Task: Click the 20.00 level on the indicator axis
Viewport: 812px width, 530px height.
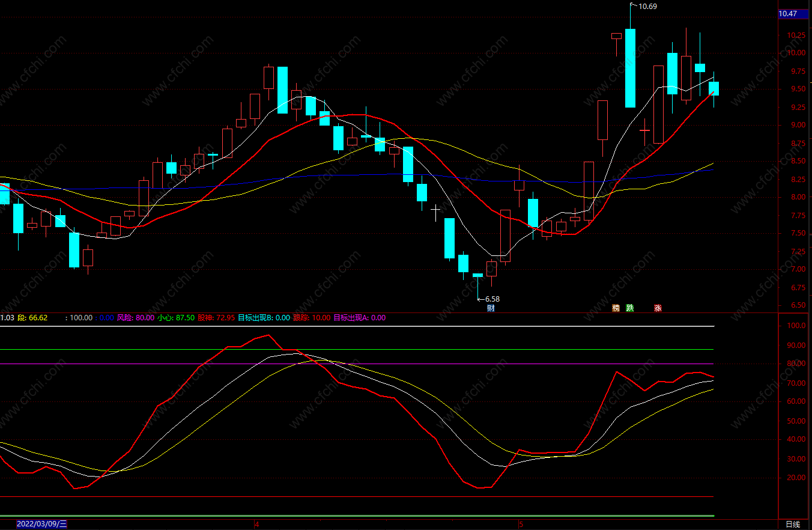Action: [795, 478]
